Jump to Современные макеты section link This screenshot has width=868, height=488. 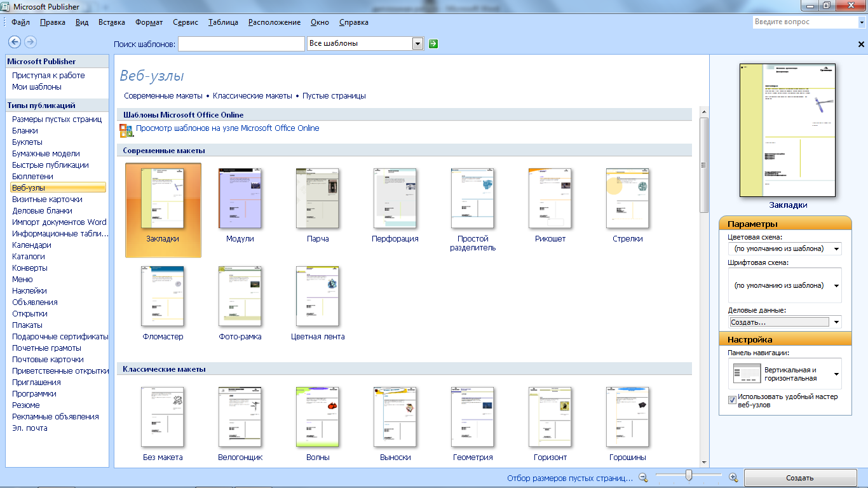pos(163,96)
